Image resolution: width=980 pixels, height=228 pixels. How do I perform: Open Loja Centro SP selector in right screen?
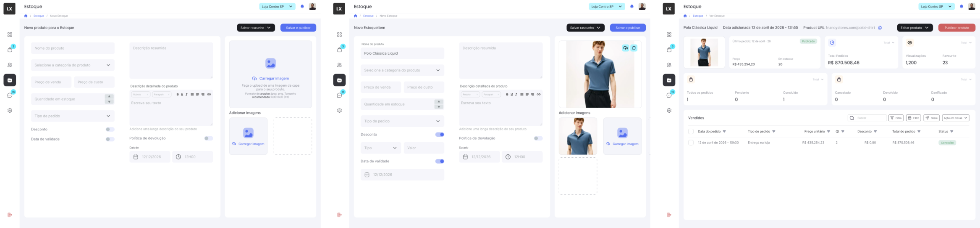[x=937, y=6]
